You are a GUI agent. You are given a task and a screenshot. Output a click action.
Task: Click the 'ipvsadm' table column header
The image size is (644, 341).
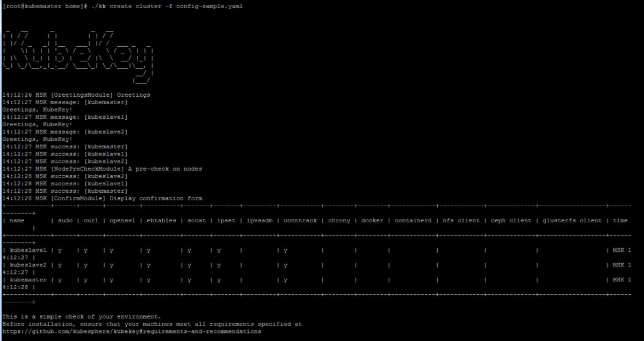tap(259, 221)
